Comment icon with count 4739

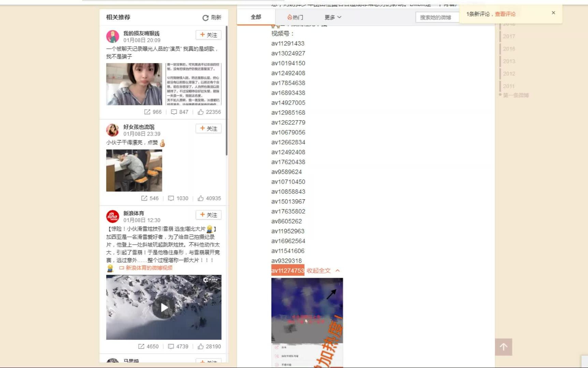171,346
